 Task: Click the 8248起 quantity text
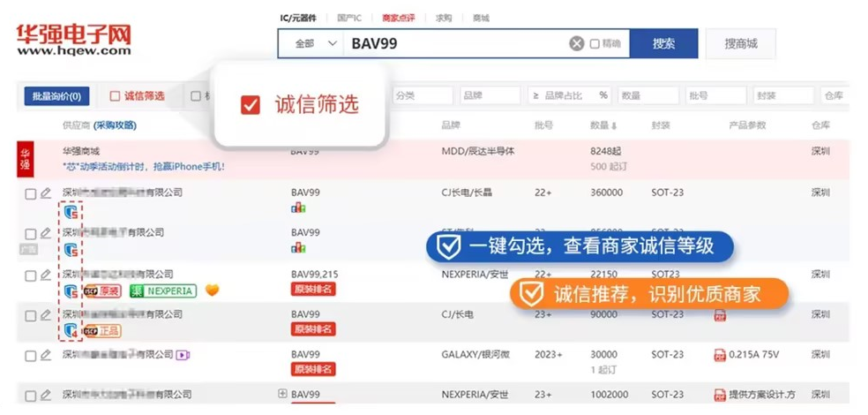point(605,151)
